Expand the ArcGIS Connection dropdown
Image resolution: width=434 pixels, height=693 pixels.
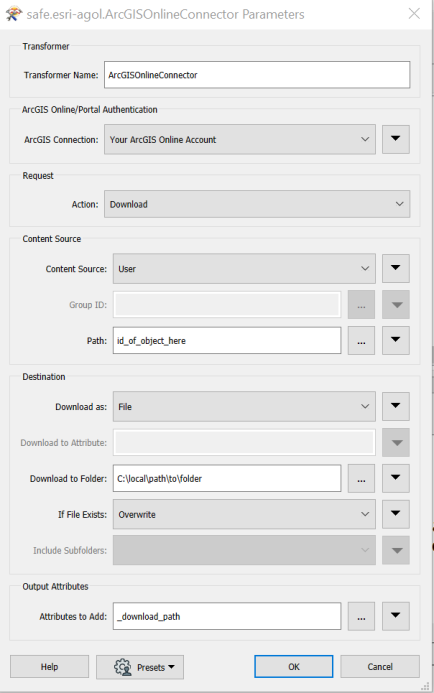tap(240, 139)
